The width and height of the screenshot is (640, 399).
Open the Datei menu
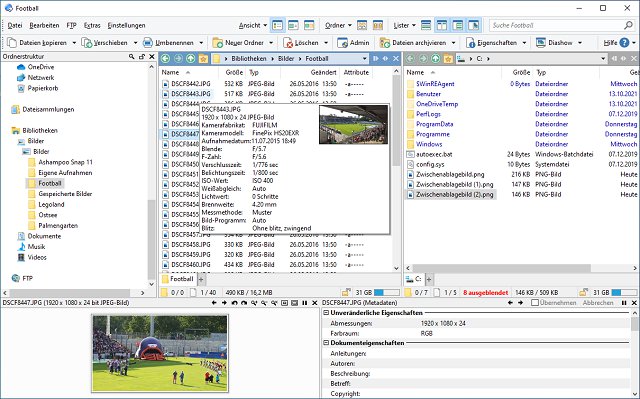[15, 25]
